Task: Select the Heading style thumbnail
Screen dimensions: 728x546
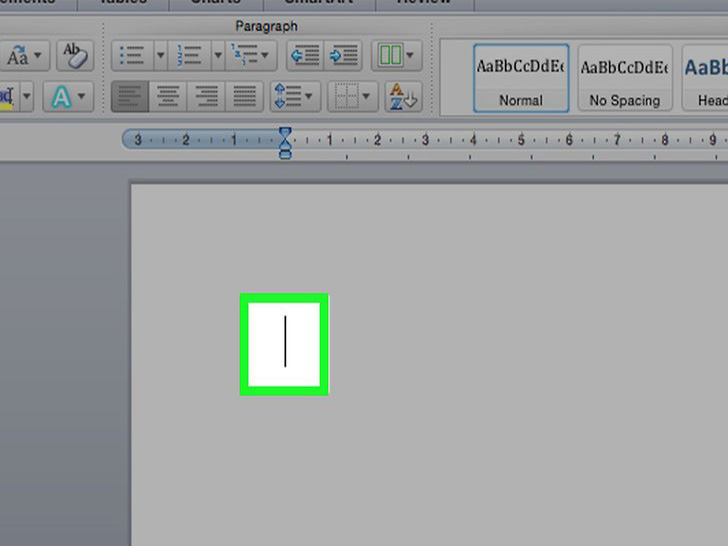Action: [705, 78]
